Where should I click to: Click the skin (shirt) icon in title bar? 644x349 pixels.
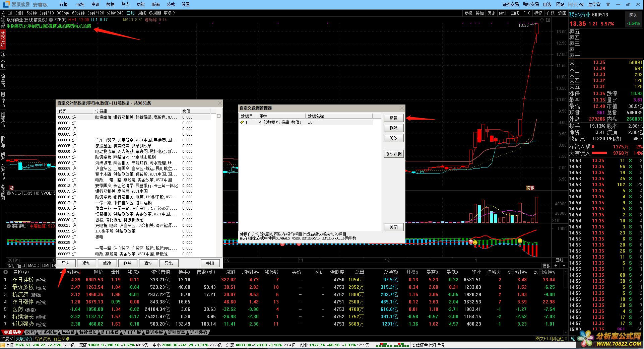click(x=608, y=4)
